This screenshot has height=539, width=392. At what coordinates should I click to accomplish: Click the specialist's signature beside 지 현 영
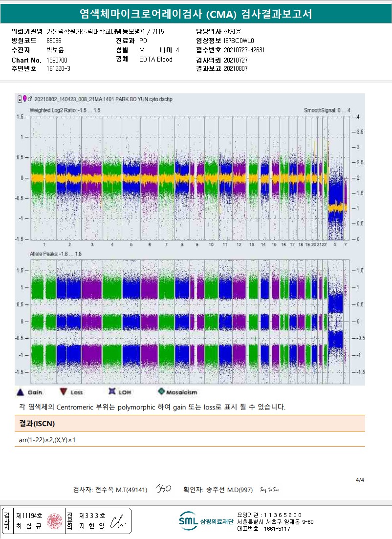point(118,521)
